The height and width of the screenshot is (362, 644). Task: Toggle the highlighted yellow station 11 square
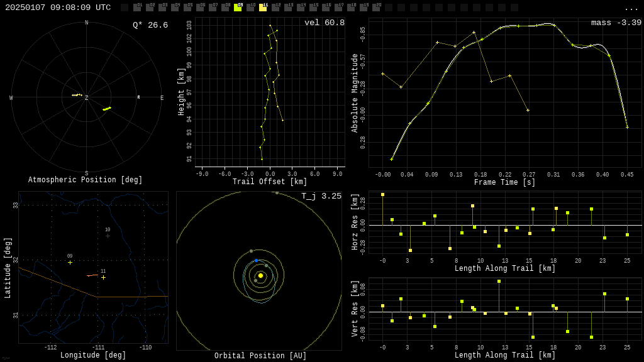[x=263, y=8]
